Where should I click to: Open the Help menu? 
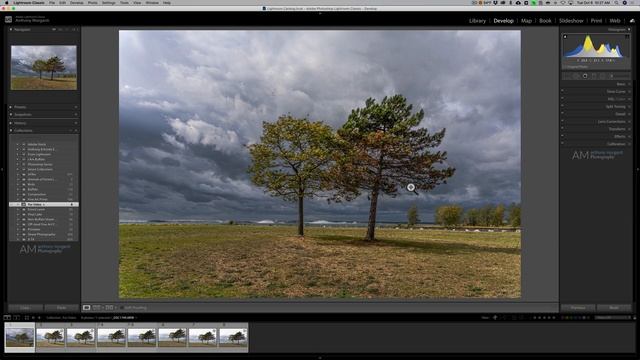pyautogui.click(x=167, y=2)
